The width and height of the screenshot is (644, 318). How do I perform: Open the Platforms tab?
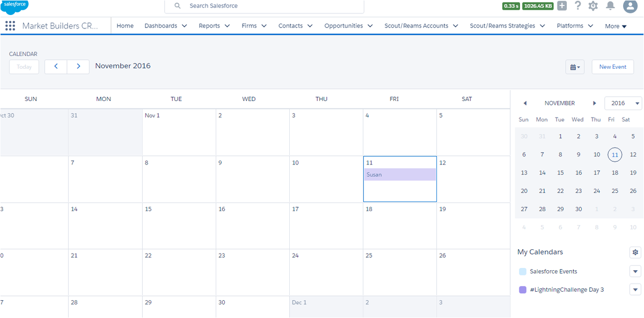(x=570, y=26)
